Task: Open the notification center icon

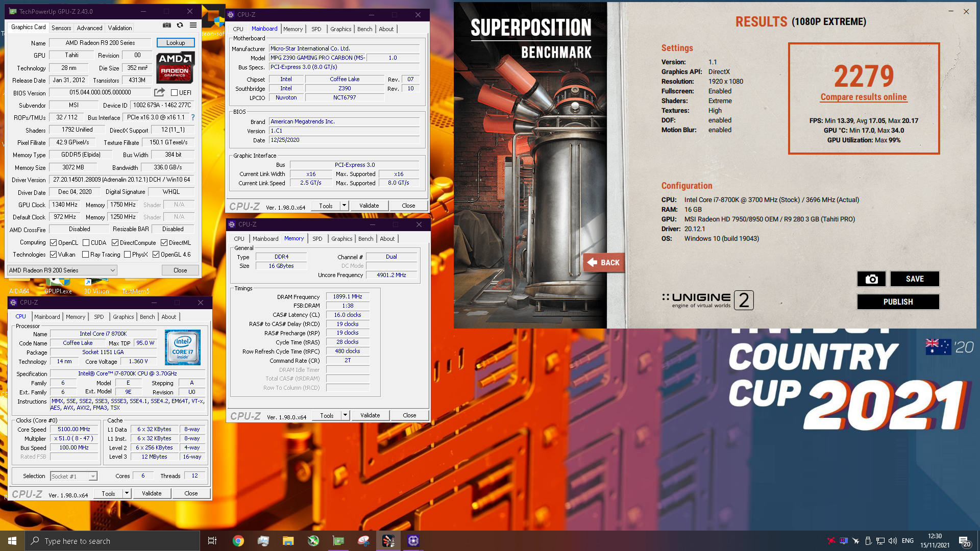Action: [964, 541]
